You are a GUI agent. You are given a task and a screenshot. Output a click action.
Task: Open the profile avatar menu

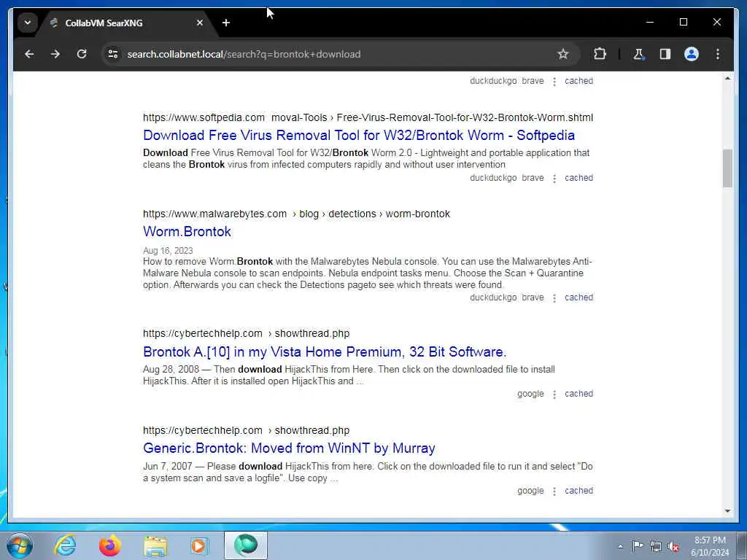point(692,54)
